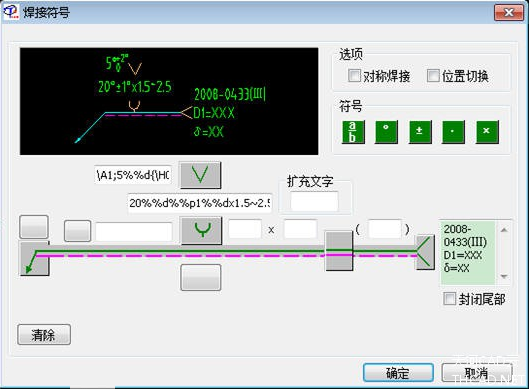Click the field weld square on reference line
Image resolution: width=529 pixels, height=389 pixels.
click(x=339, y=251)
